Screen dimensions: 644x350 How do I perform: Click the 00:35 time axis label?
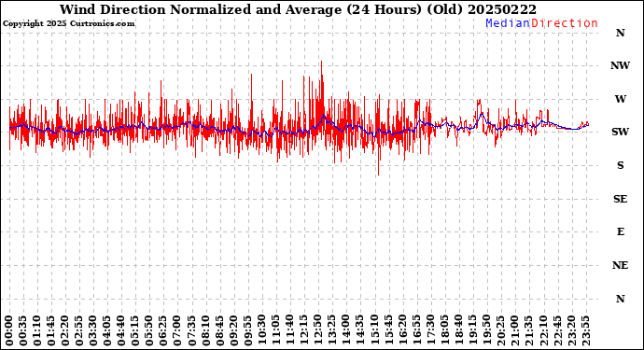tap(23, 330)
